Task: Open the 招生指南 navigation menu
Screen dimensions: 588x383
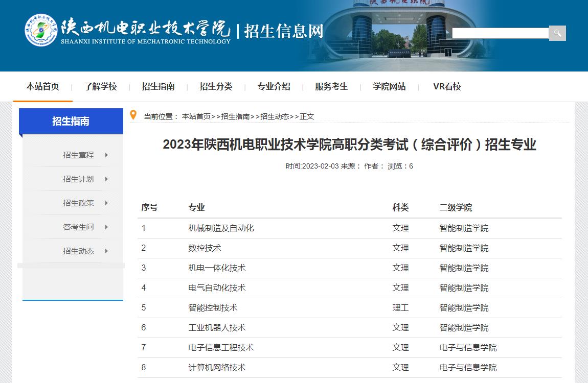Action: pyautogui.click(x=159, y=86)
